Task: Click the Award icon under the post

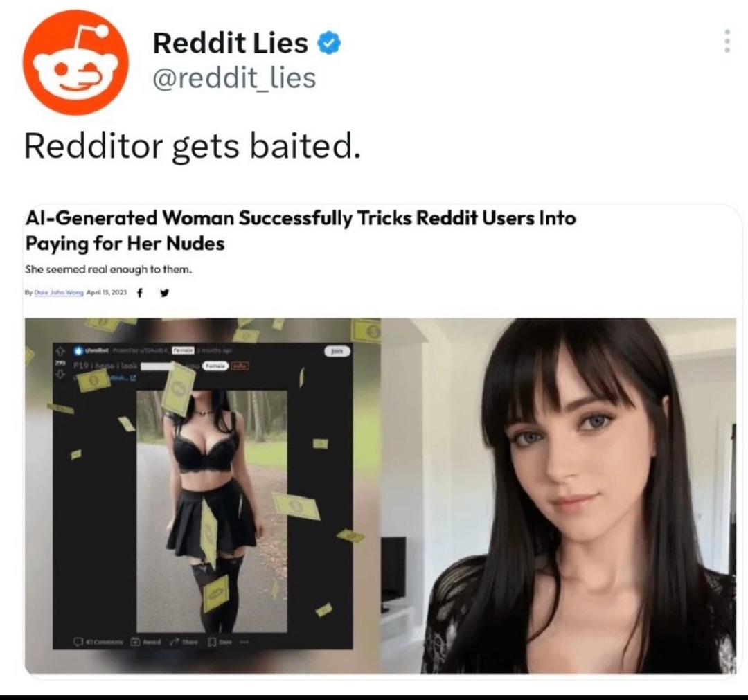Action: (136, 641)
